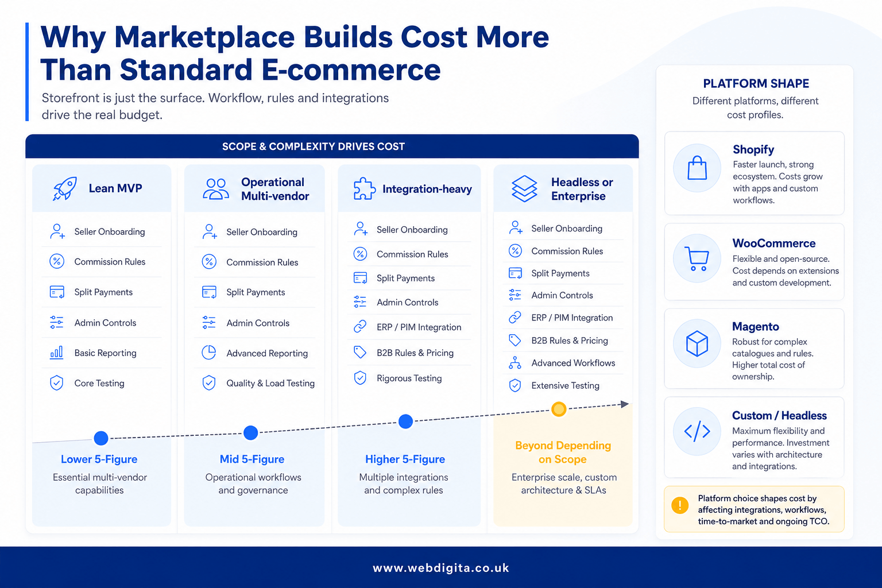Click the Advanced Workflows hierarchy icon
The image size is (882, 588).
(x=515, y=363)
